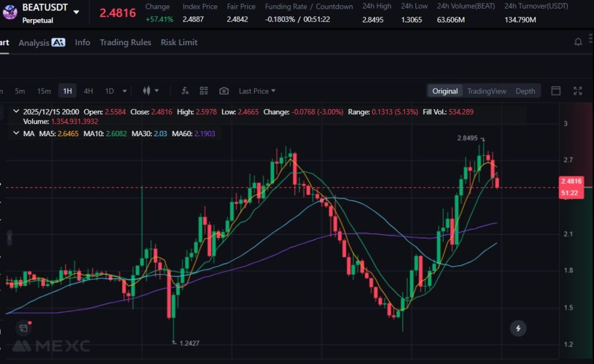The width and height of the screenshot is (594, 364).
Task: Select the 4H timeframe
Action: (x=88, y=91)
